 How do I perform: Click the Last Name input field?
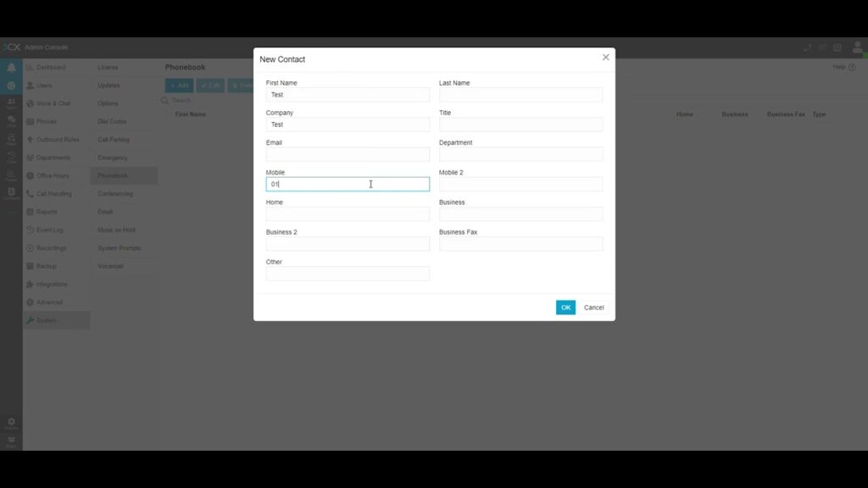point(520,95)
